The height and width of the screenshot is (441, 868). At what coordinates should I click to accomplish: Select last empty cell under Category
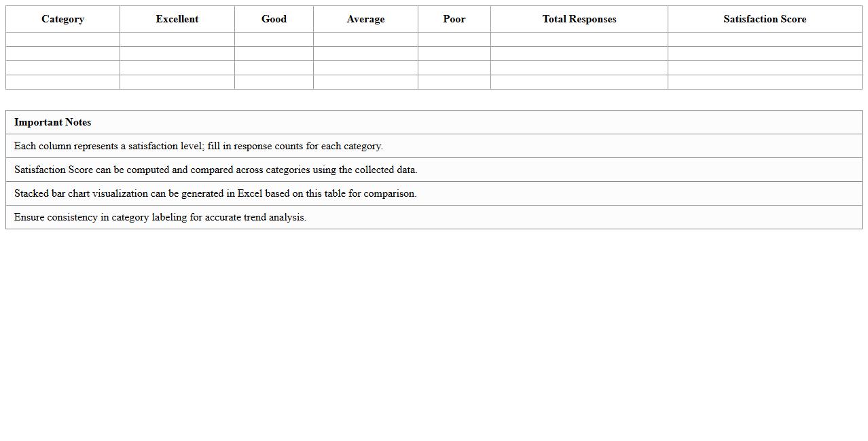62,82
